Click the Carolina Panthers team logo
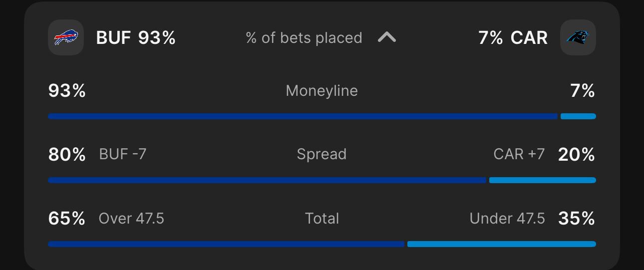Viewport: 644px width, 270px height. pyautogui.click(x=578, y=37)
